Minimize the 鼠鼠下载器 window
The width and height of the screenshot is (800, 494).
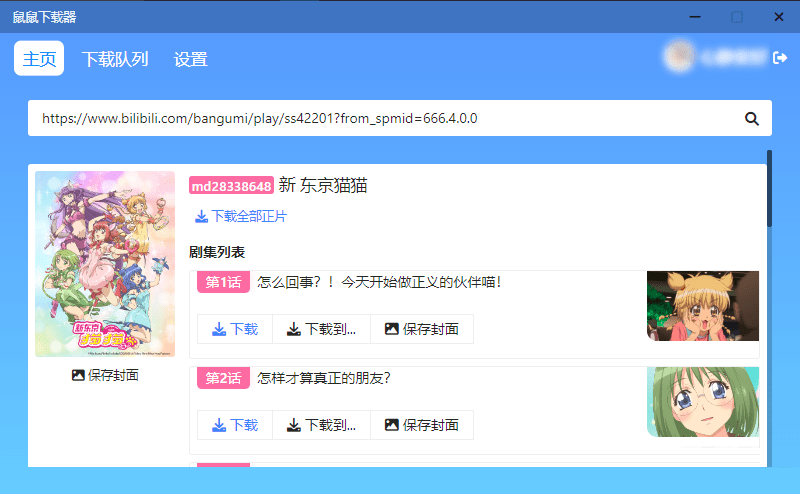(695, 17)
